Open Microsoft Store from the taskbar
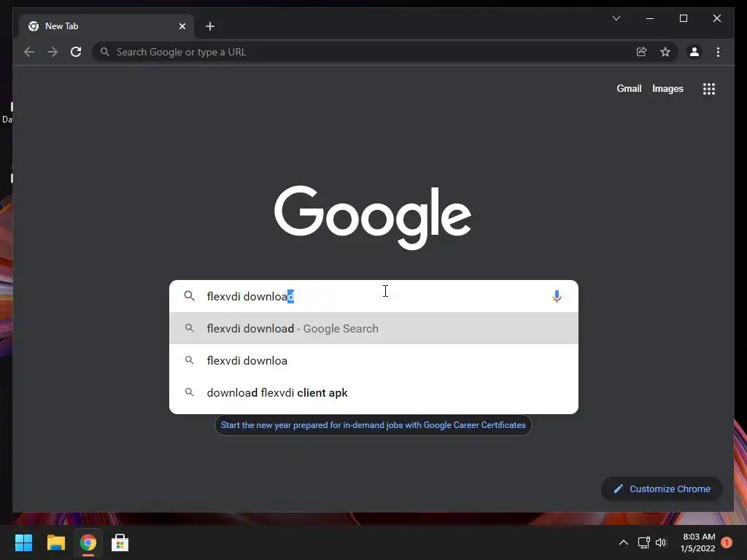747x560 pixels. [120, 542]
